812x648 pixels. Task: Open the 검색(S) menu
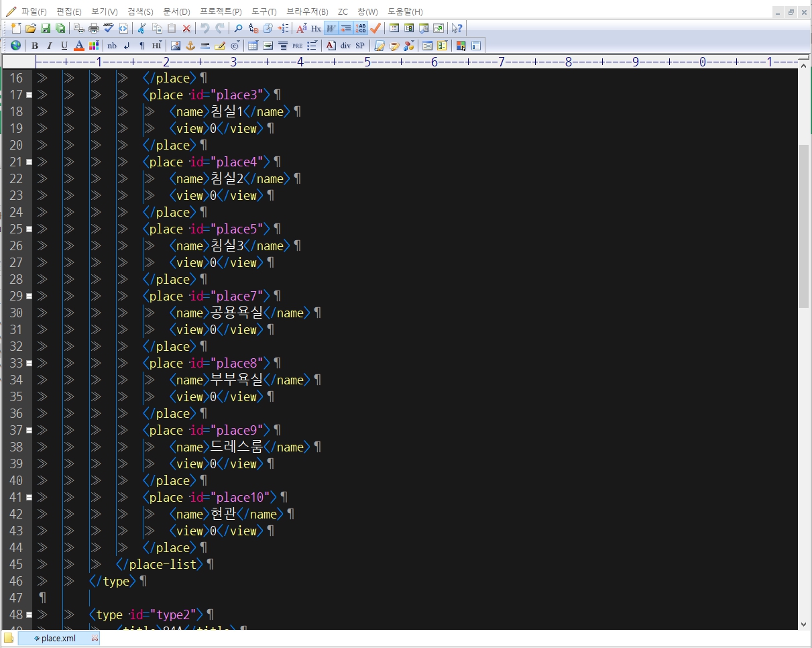point(140,12)
